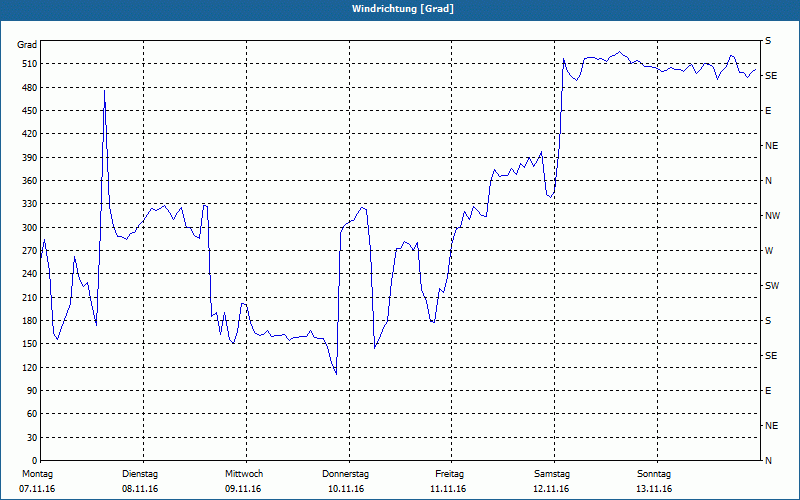
Task: Select the y-axis value '0'
Action: (x=34, y=460)
